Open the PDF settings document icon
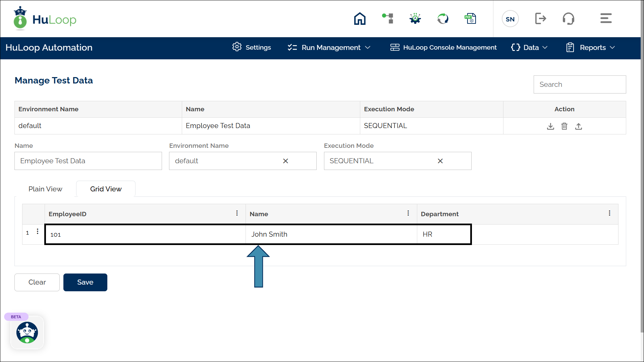 click(x=470, y=19)
